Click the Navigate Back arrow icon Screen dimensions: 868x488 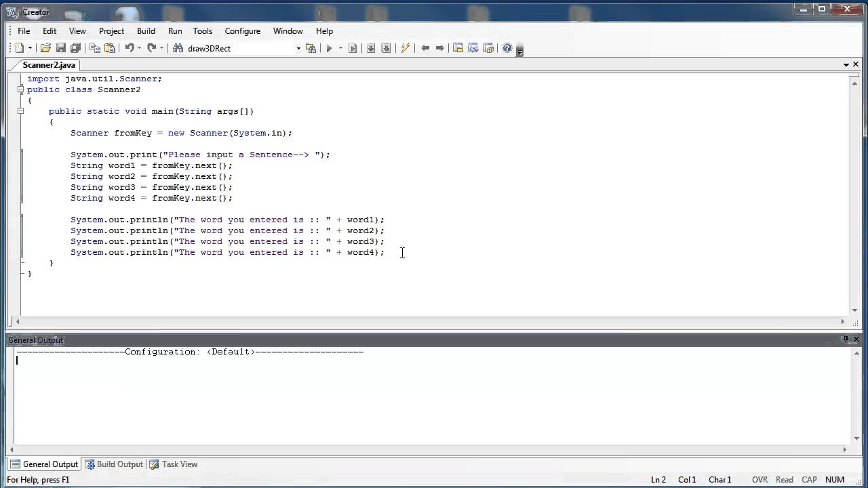tap(425, 48)
